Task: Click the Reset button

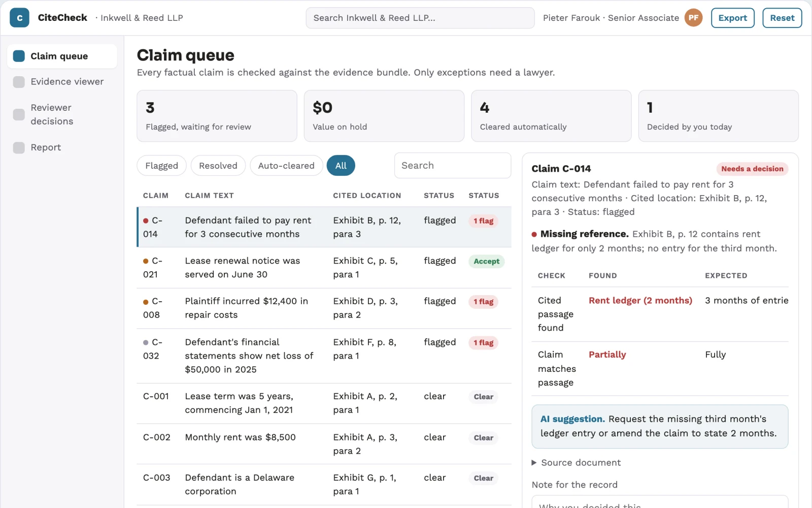Action: coord(782,18)
